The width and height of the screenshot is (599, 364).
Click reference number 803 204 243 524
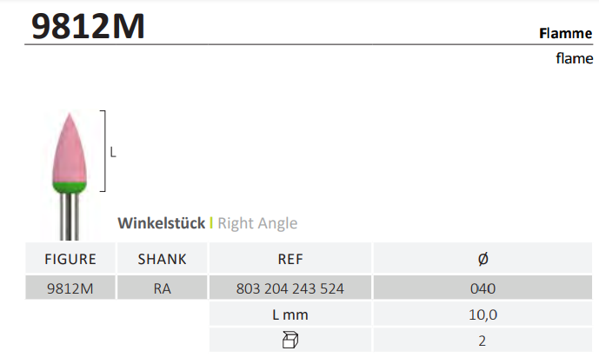point(290,289)
